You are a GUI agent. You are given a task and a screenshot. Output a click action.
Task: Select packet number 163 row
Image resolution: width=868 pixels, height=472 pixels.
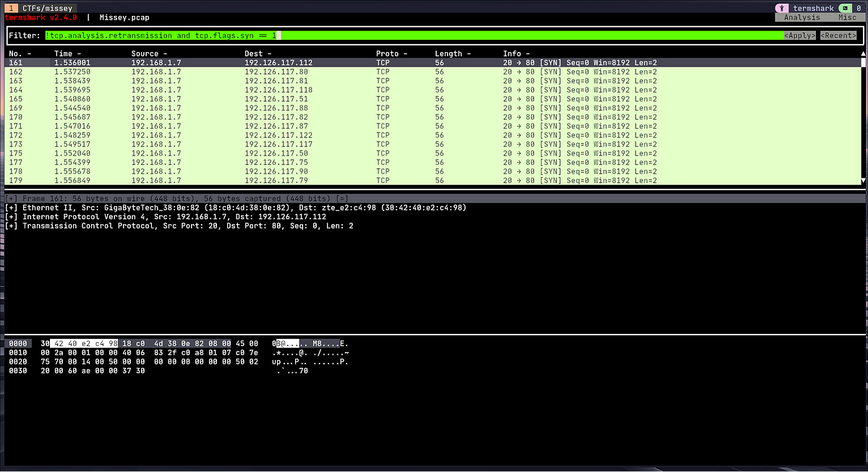click(x=433, y=81)
